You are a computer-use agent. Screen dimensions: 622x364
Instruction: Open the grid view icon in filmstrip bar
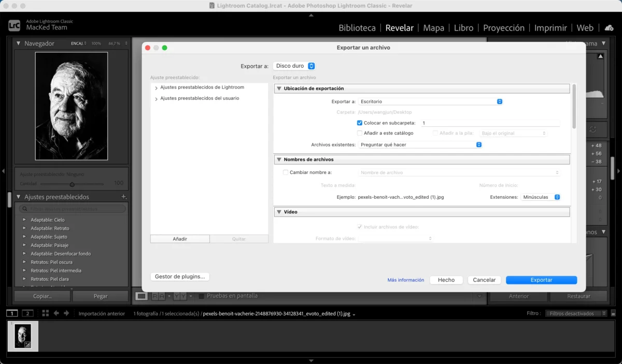tap(45, 313)
